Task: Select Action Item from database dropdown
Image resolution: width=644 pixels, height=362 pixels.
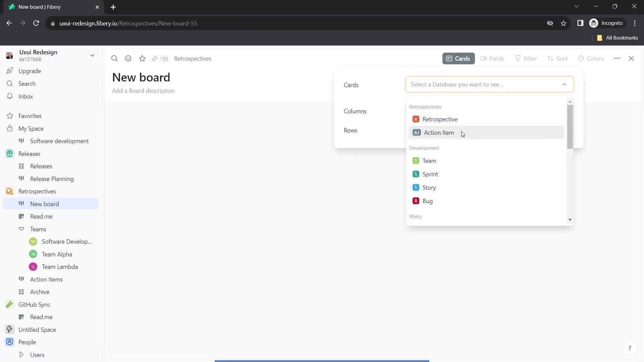Action: (439, 132)
